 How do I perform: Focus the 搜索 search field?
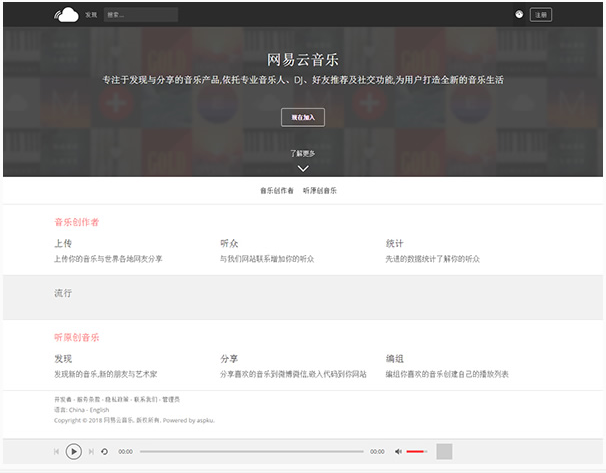(141, 15)
